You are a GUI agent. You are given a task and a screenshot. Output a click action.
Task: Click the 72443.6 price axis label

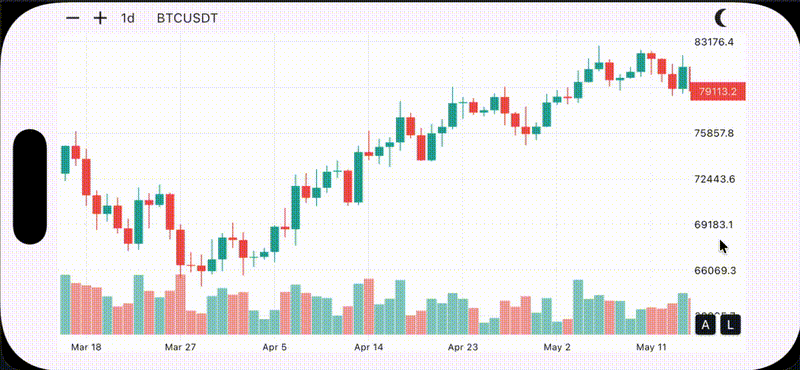pyautogui.click(x=715, y=179)
